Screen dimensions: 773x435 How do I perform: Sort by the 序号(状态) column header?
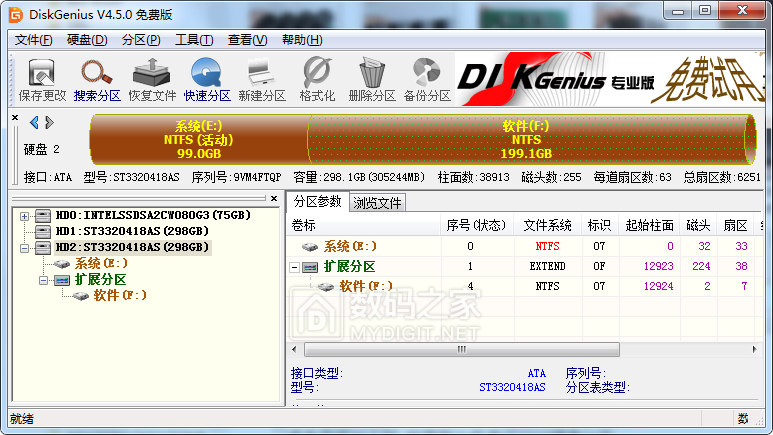point(477,225)
